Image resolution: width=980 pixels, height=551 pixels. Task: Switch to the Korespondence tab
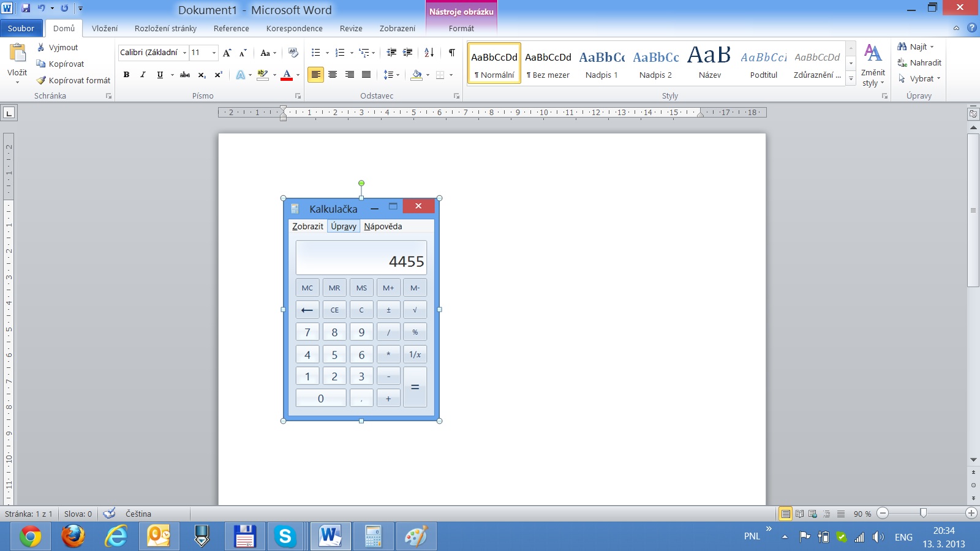point(295,28)
